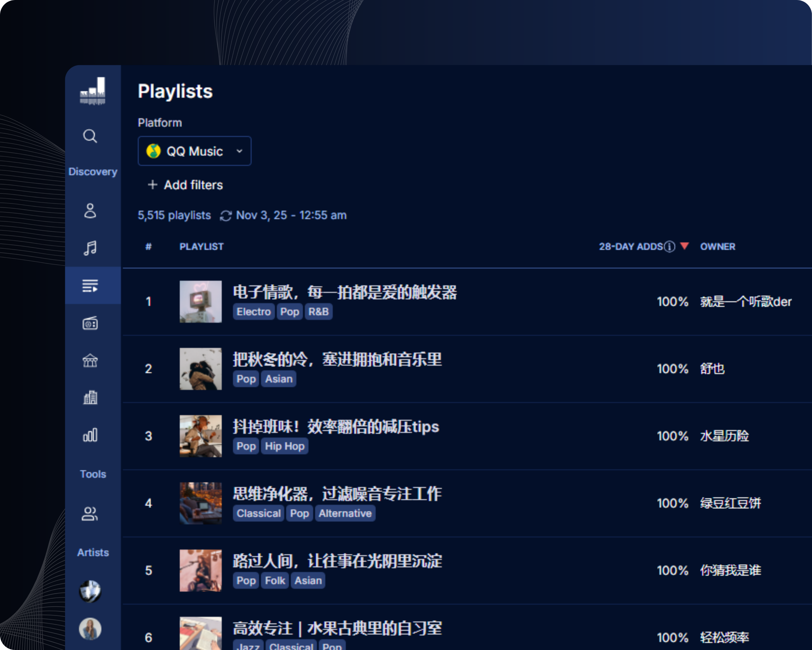This screenshot has width=812, height=650.
Task: Open the radio airplay section icon
Action: [90, 323]
